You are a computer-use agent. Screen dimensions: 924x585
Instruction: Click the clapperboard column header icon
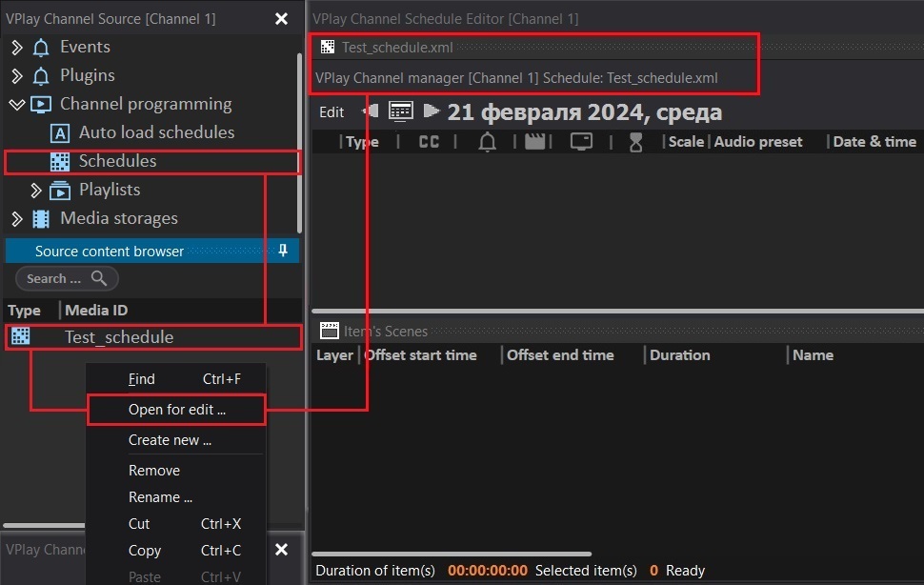click(x=535, y=141)
